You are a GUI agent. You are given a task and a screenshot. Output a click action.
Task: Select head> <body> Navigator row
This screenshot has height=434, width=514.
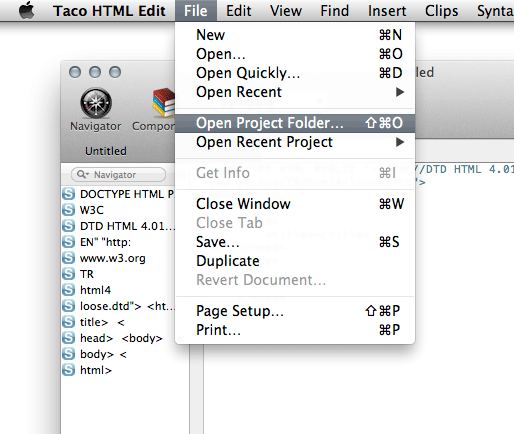pyautogui.click(x=118, y=338)
